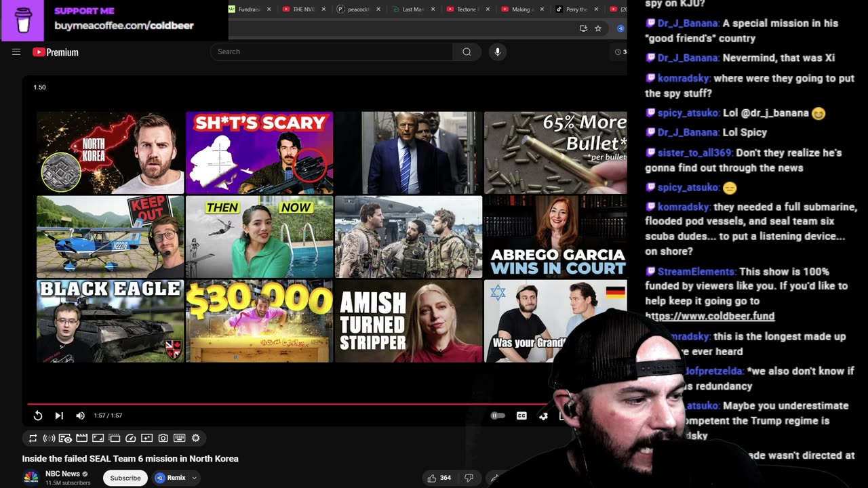Image resolution: width=868 pixels, height=488 pixels.
Task: Click the volume boost extension icon
Action: [49, 439]
